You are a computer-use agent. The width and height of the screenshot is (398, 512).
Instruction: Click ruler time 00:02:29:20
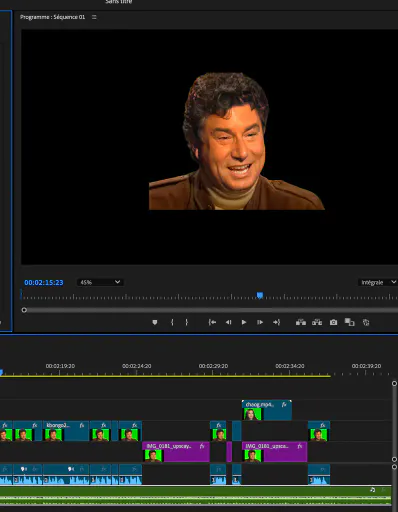[x=213, y=366]
